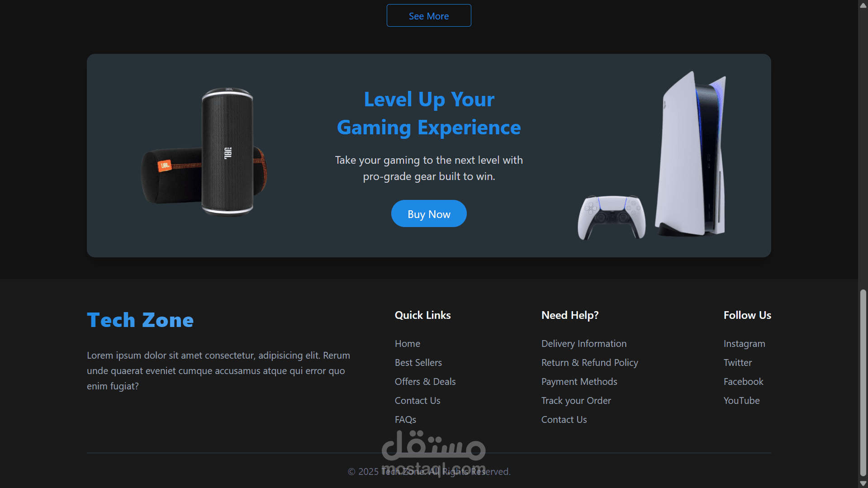Click the Buy Now button
This screenshot has height=488, width=868.
[x=429, y=214]
